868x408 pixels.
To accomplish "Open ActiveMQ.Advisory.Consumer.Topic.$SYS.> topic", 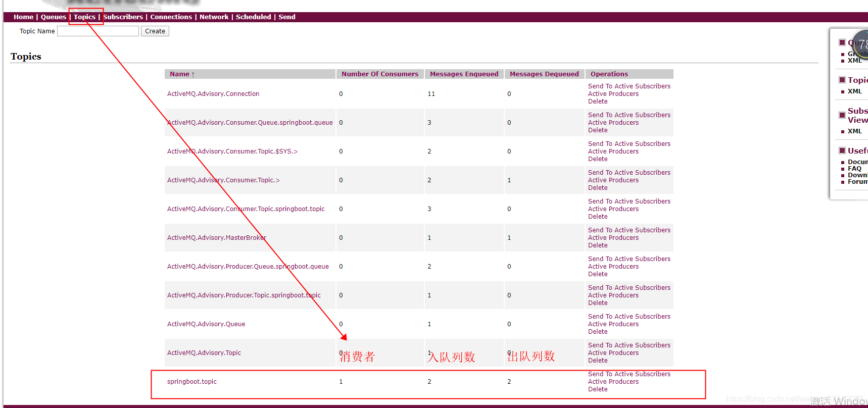I will 232,151.
